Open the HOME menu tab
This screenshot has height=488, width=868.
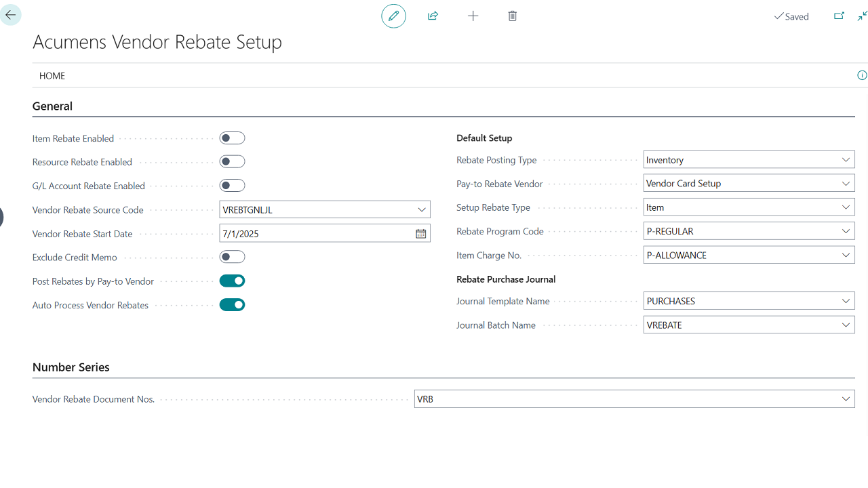[52, 76]
